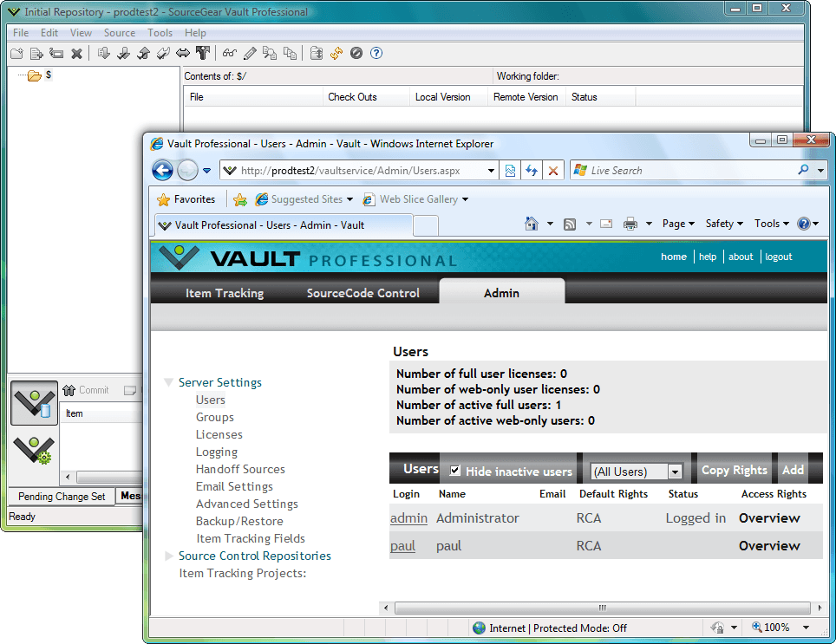Viewport: 836px width, 644px height.
Task: Switch to the SourceCode Control tab
Action: 363,293
